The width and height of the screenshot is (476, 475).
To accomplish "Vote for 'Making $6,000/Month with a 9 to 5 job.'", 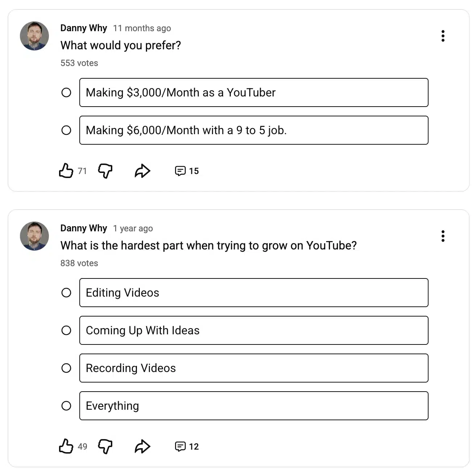I will coord(254,130).
